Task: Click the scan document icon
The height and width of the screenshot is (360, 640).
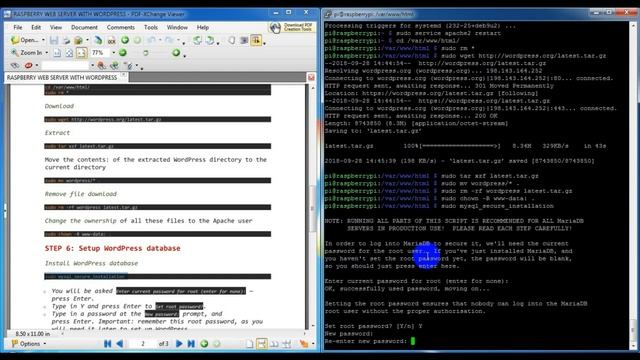Action: 98,40
